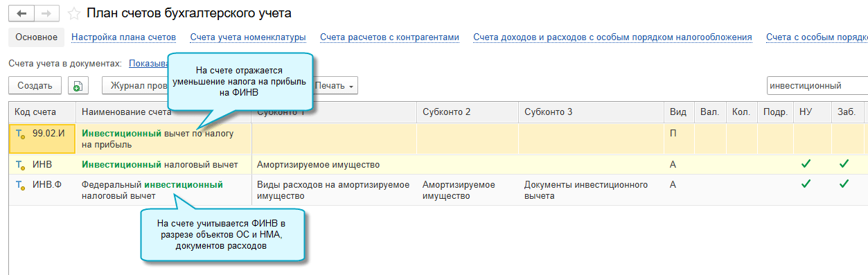This screenshot has height=275, width=868.
Task: Click account icon in ИНВ row
Action: point(21,165)
